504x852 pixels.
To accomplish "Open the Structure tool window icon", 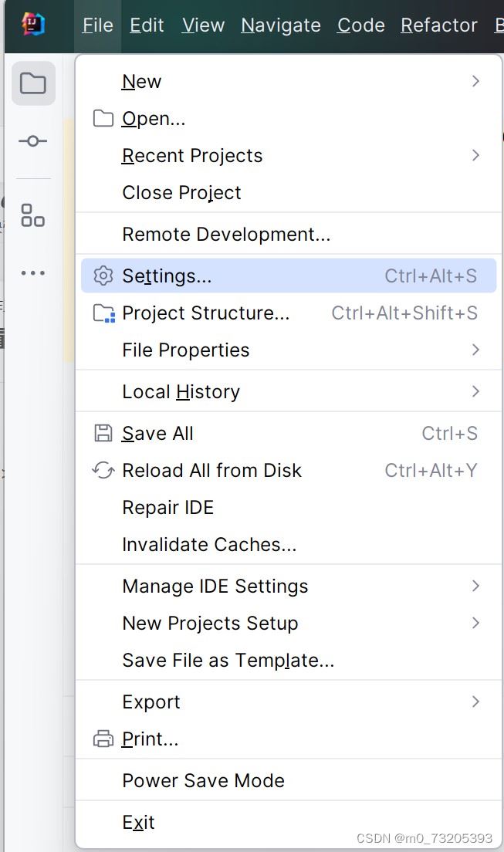I will 32,215.
